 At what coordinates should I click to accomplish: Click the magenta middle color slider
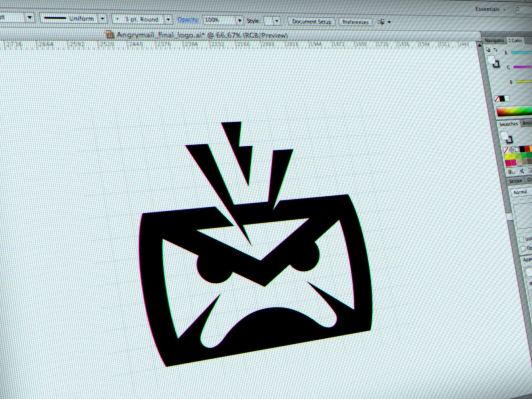(x=523, y=67)
